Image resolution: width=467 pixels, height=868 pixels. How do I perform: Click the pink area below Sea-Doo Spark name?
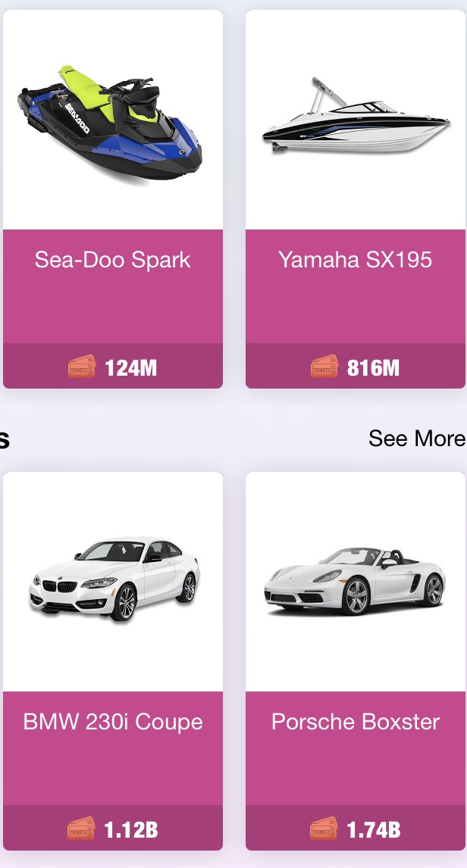click(113, 308)
